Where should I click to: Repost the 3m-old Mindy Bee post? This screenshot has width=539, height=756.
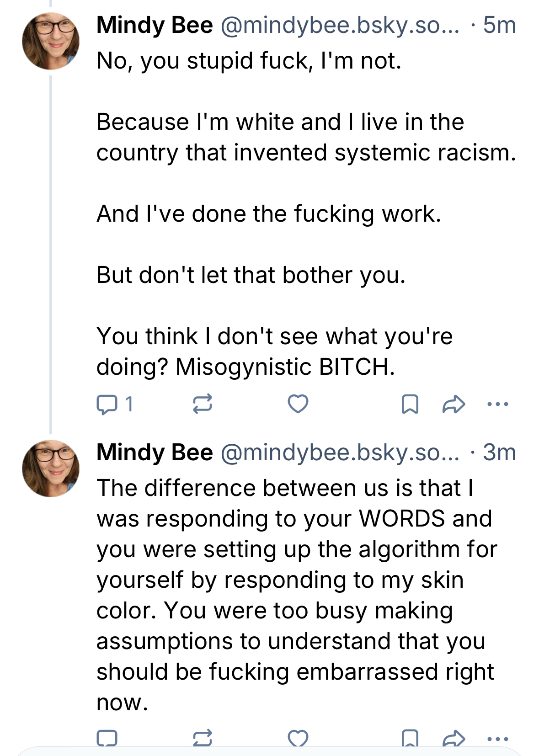[x=202, y=738]
